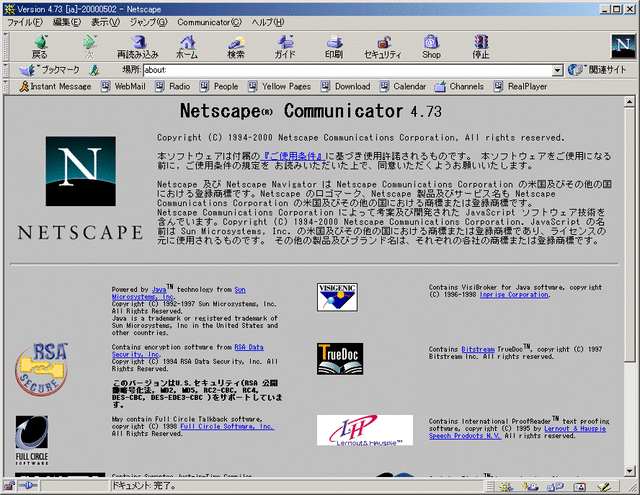Image resolution: width=640 pixels, height=495 pixels.
Task: Click the RSA Secure logo image
Action: 41,370
